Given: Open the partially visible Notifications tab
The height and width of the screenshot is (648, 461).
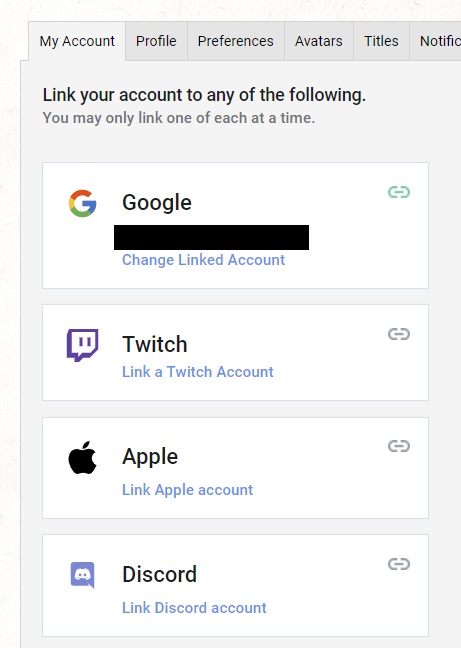Looking at the screenshot, I should tap(435, 41).
